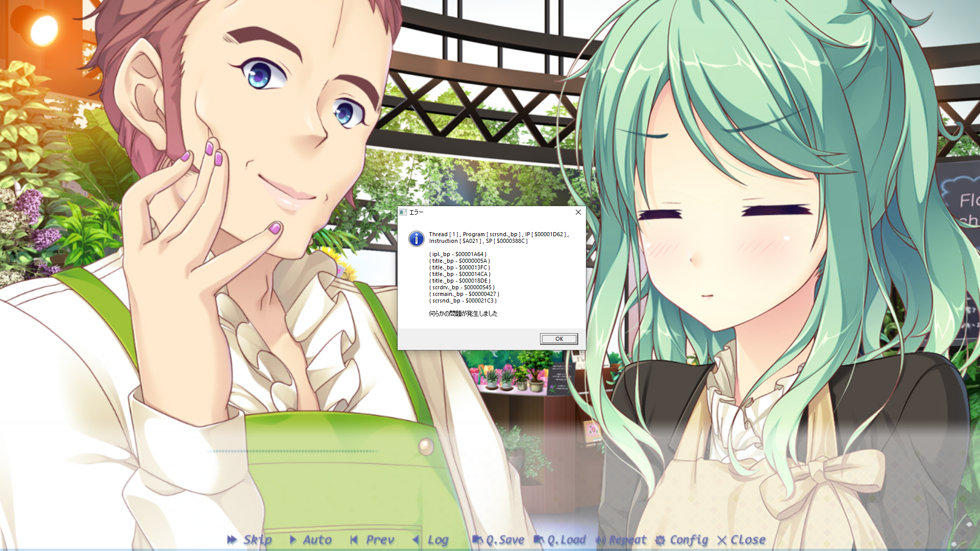The height and width of the screenshot is (551, 980).
Task: Click the small title bar icon of the エラー dialog
Action: (403, 212)
